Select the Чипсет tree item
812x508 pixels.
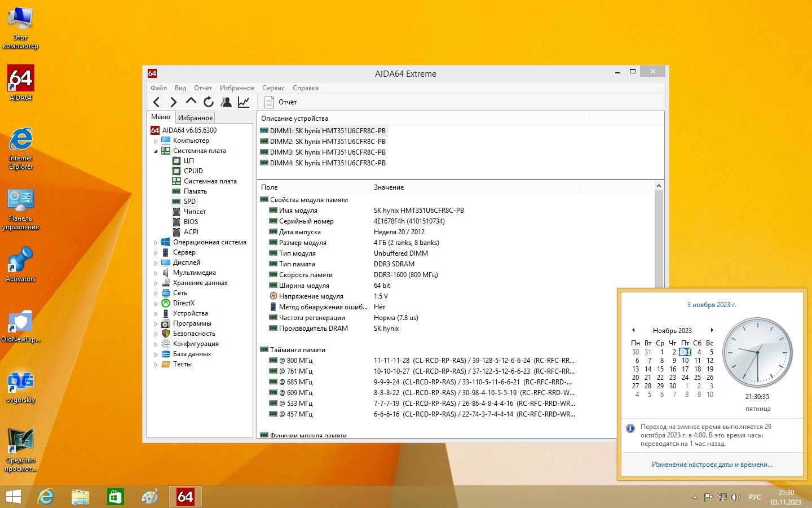[x=195, y=212]
